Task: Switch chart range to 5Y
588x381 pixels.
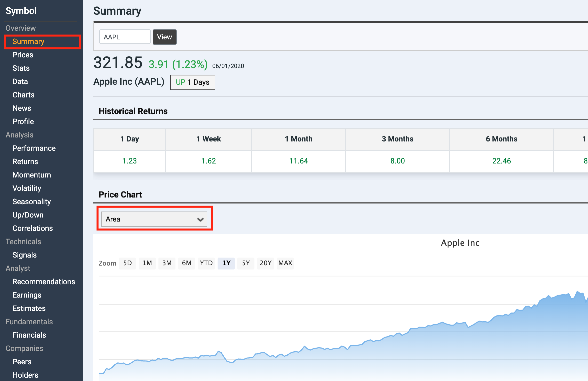Action: [246, 263]
